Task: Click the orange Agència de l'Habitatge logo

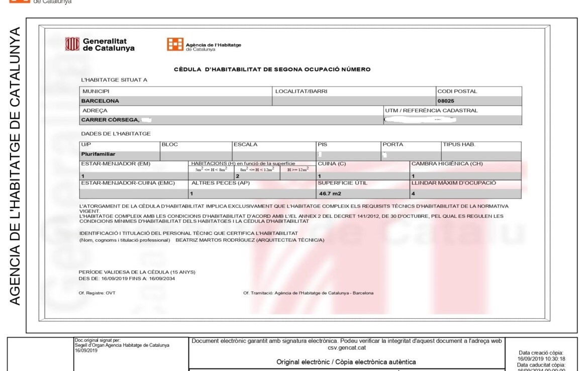Action: coord(175,44)
